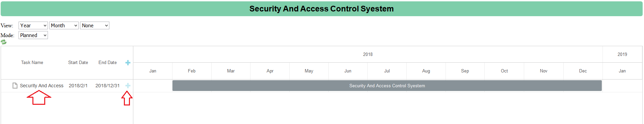
Task: Click the gray Security And Access Control Gantt bar
Action: (387, 86)
